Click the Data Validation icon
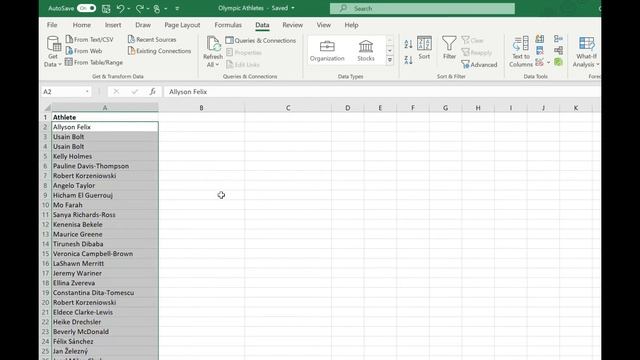 [x=540, y=62]
